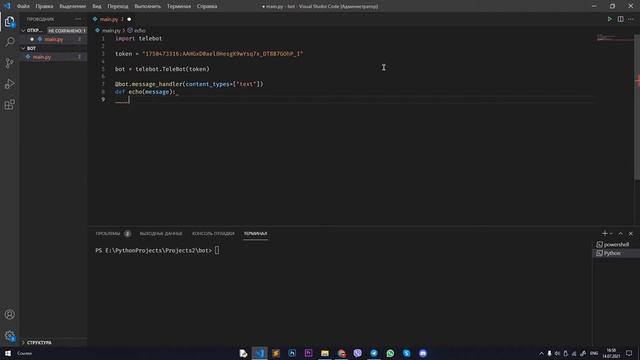
Task: Open Chrome from the taskbar
Action: [x=341, y=353]
